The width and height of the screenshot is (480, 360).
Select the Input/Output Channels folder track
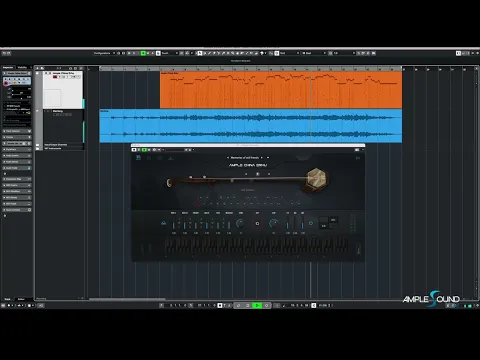56,145
